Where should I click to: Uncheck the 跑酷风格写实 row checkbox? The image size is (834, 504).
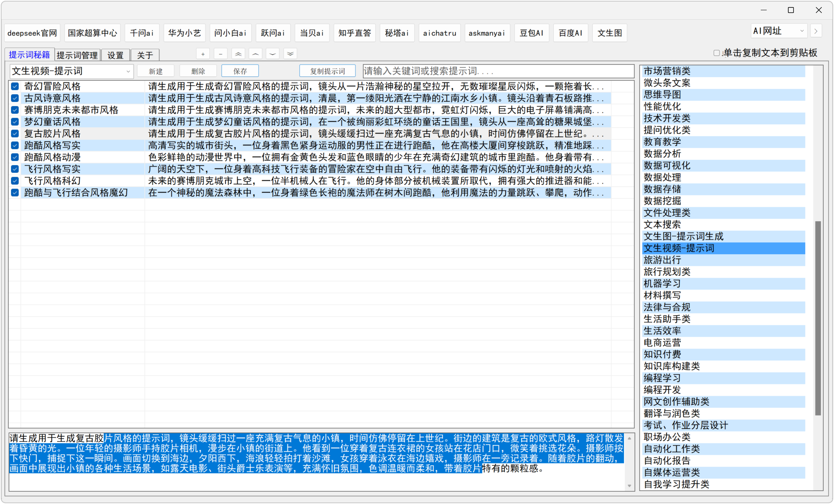(15, 146)
